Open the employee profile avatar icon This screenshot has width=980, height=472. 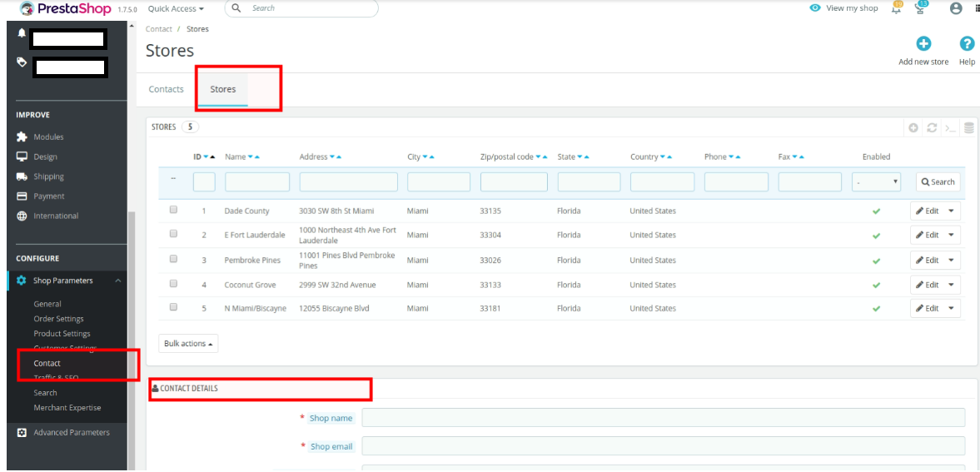tap(956, 9)
